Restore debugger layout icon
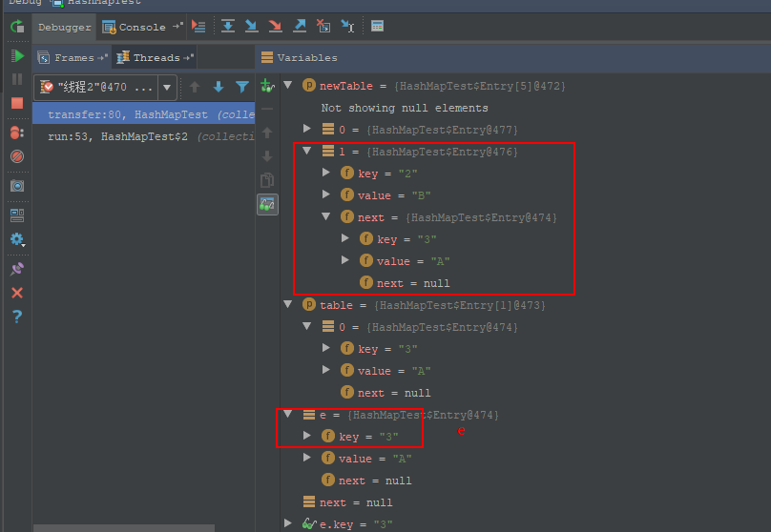Viewport: 771px width, 532px height. [x=17, y=215]
